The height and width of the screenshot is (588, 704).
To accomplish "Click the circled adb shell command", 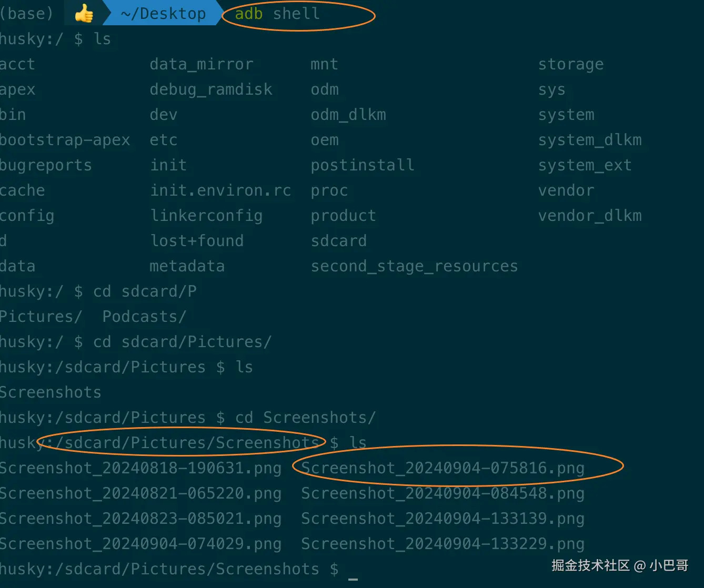I will [x=277, y=14].
